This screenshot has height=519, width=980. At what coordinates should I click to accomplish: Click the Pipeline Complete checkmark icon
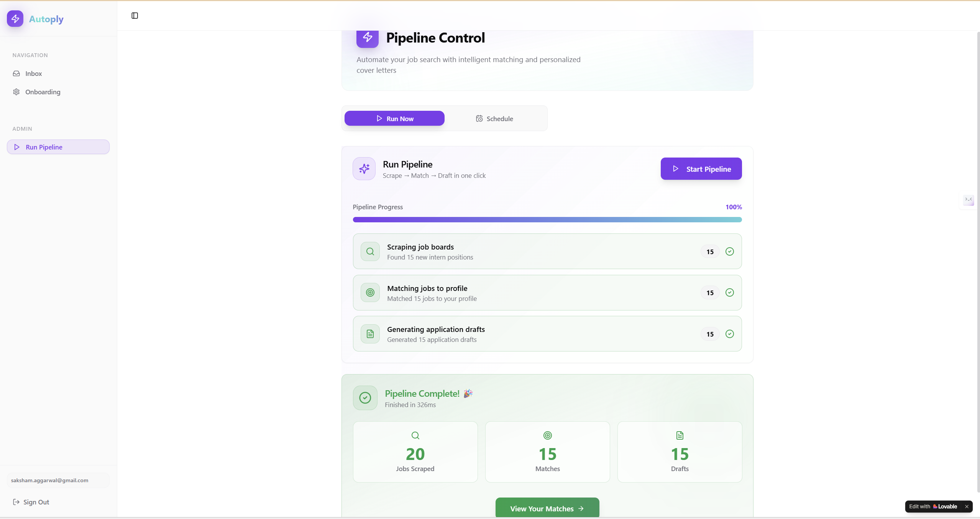(x=365, y=398)
